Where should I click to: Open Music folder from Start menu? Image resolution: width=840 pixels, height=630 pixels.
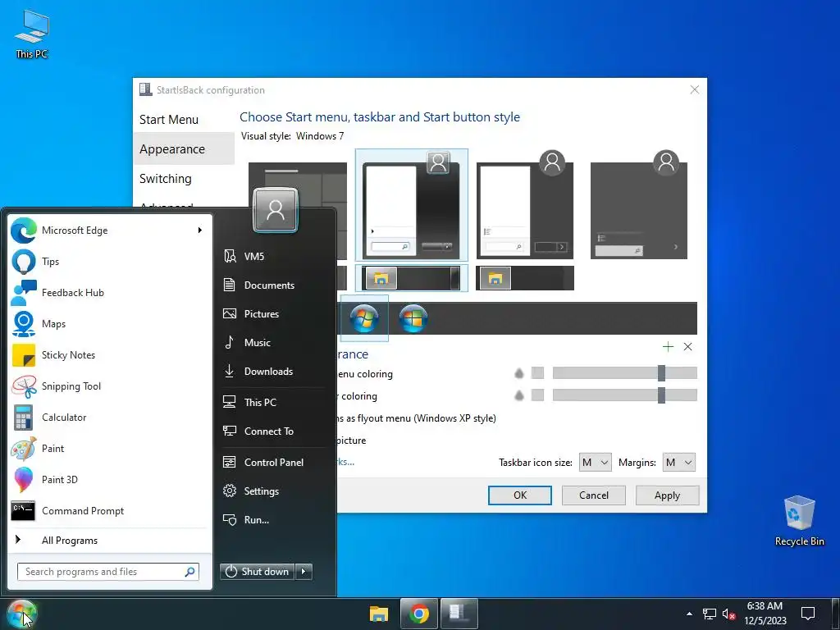click(274, 342)
